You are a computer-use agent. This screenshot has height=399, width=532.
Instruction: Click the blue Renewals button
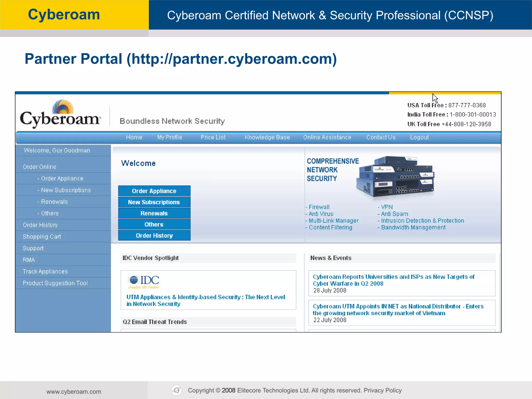point(154,213)
